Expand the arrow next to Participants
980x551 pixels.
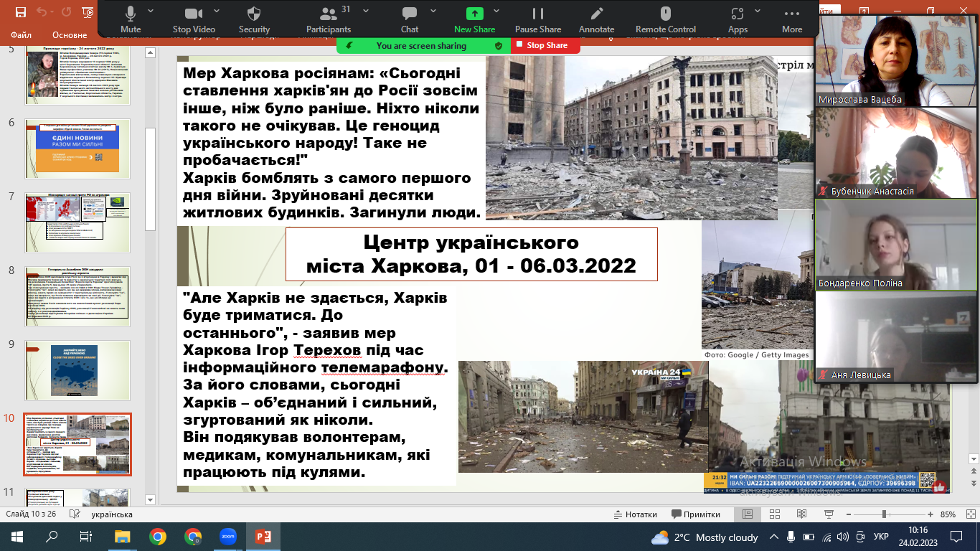coord(367,11)
